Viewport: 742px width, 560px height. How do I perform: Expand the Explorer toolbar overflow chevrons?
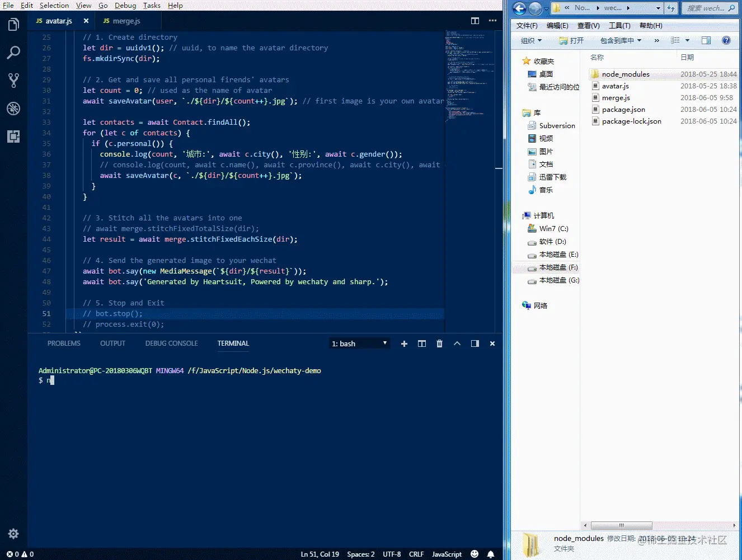pyautogui.click(x=657, y=40)
